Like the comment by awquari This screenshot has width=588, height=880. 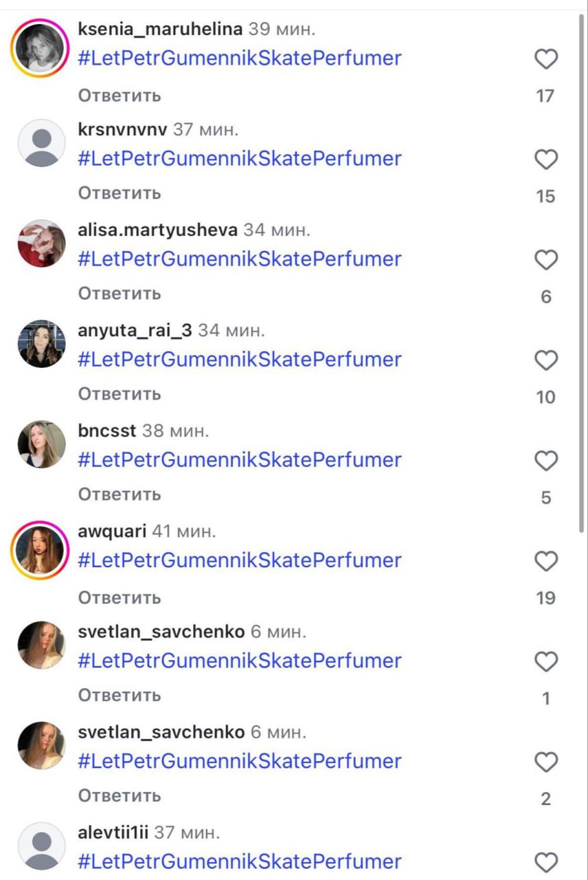546,562
